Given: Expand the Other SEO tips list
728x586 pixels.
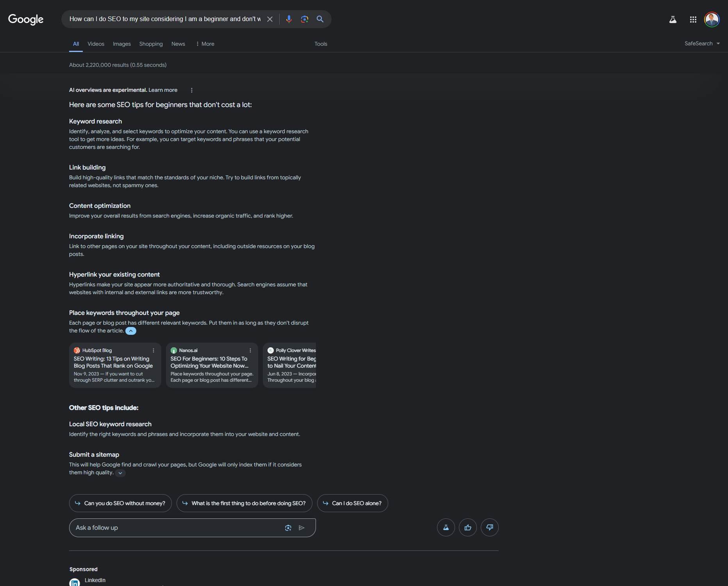Looking at the screenshot, I should point(120,473).
